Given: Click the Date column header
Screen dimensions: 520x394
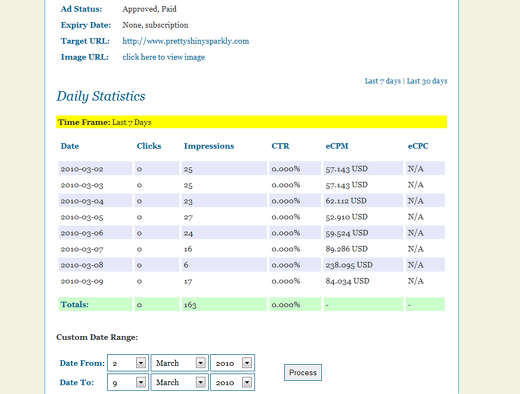Looking at the screenshot, I should 70,146.
